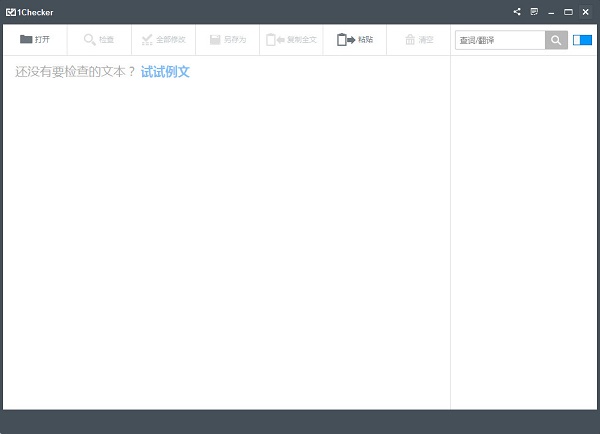The height and width of the screenshot is (434, 600).
Task: Open the 试试例文 sample text link
Action: (x=165, y=72)
